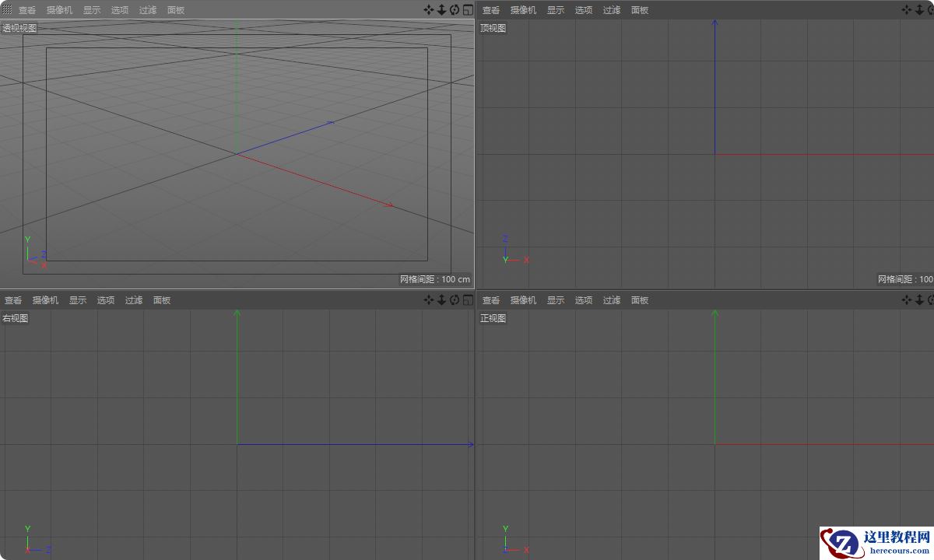Maximize the perspective viewport with the toggle icon

(467, 10)
